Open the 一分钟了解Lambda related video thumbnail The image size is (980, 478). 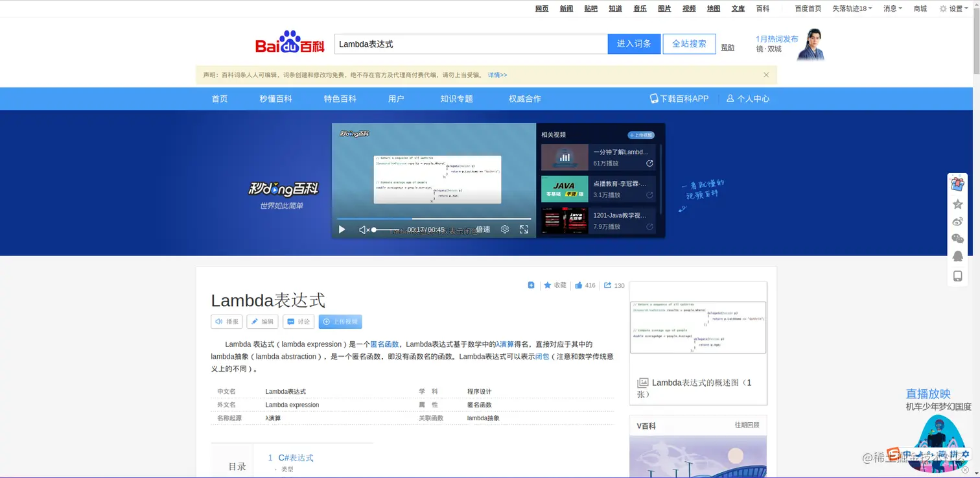(x=565, y=158)
